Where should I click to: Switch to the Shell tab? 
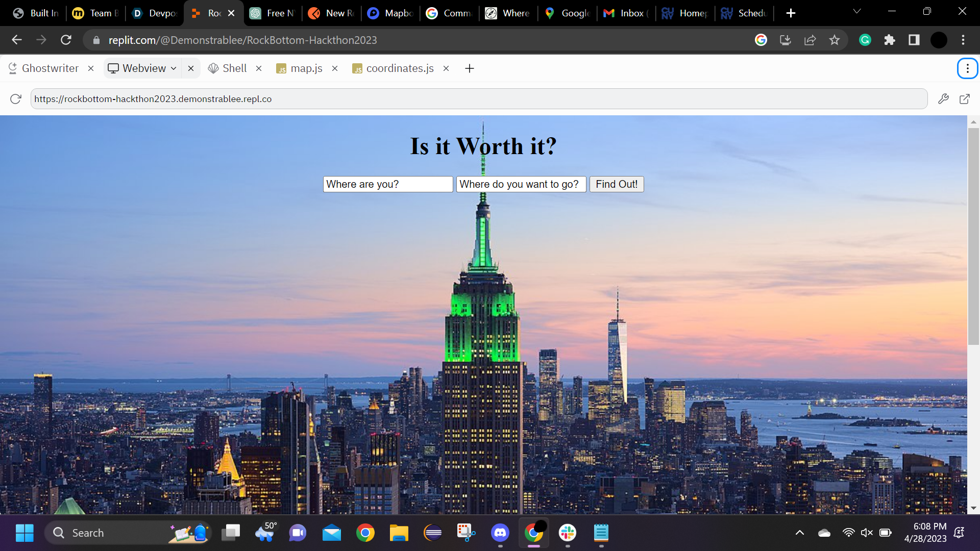pos(228,68)
